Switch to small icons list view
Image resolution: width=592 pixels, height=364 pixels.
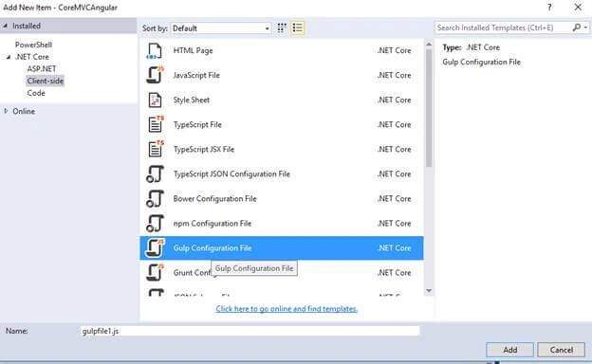pyautogui.click(x=297, y=27)
